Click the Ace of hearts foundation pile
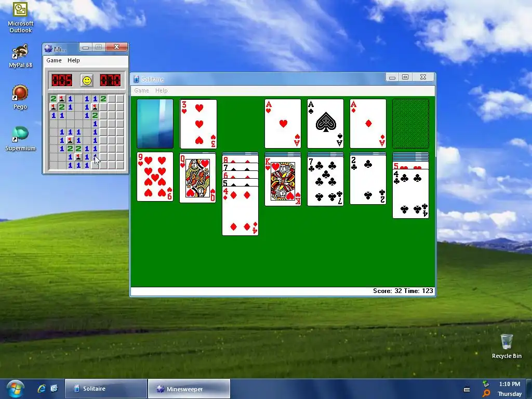The height and width of the screenshot is (399, 532). (283, 124)
